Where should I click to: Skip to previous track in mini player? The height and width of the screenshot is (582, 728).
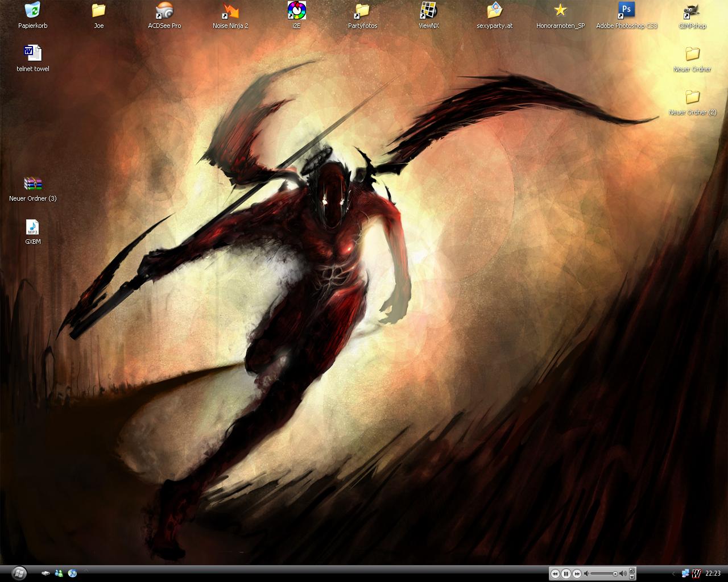point(555,573)
